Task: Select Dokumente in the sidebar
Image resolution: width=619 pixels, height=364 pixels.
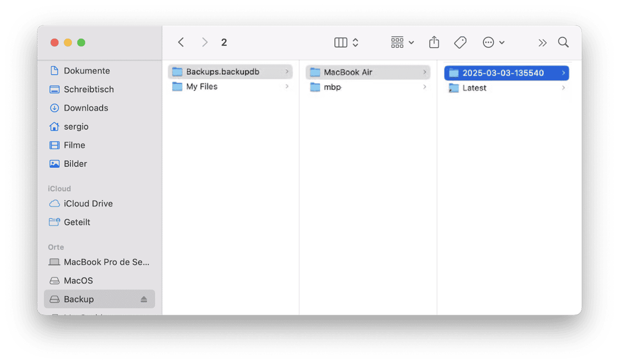Action: [87, 71]
